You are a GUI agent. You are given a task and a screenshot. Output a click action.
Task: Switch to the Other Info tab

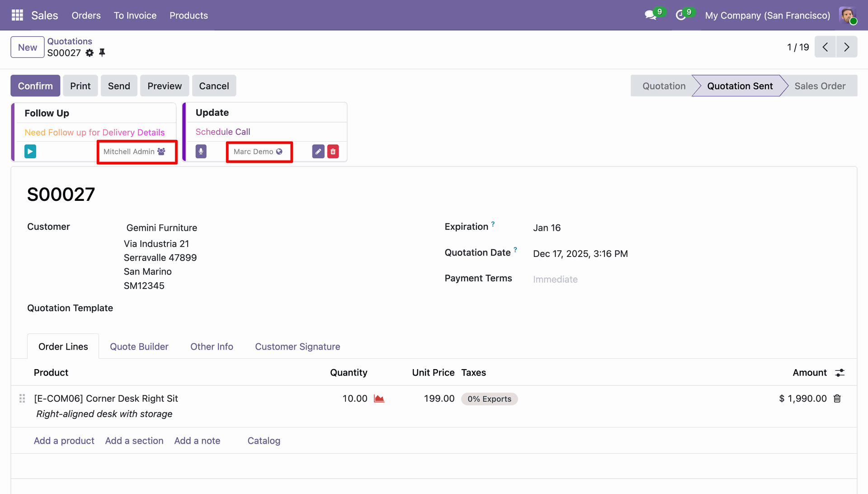tap(212, 347)
